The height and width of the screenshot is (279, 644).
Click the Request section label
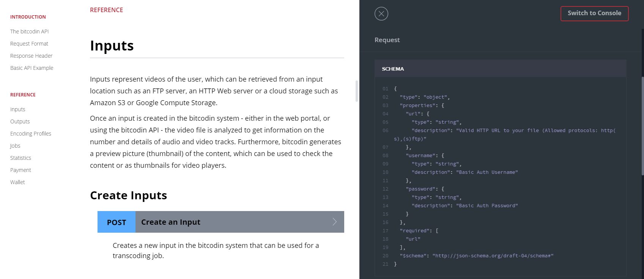(387, 40)
